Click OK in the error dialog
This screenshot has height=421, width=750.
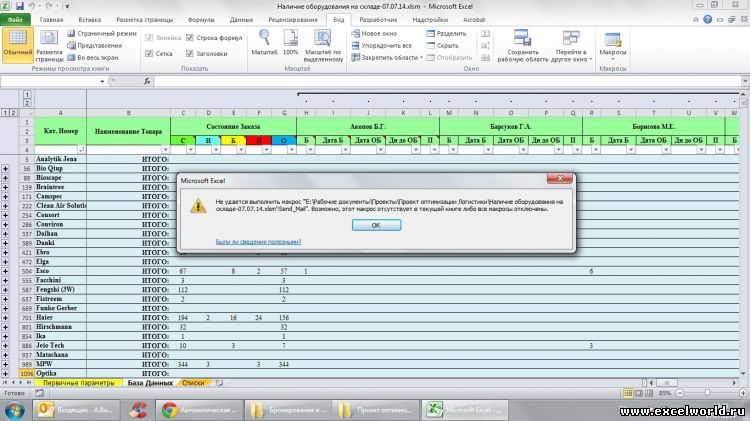(x=376, y=225)
